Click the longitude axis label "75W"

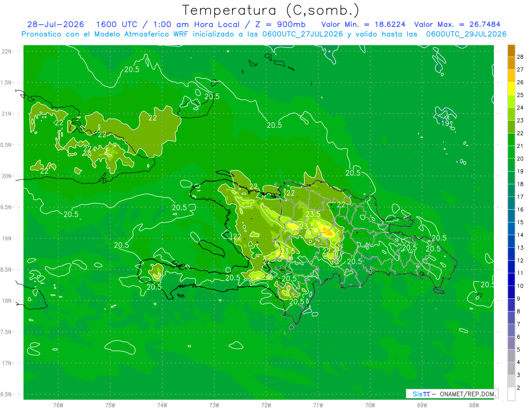click(110, 405)
